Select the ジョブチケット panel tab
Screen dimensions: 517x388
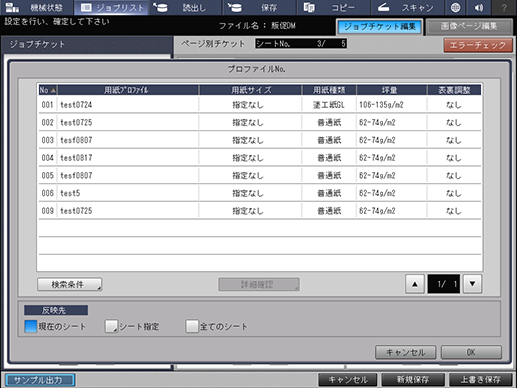[x=87, y=45]
